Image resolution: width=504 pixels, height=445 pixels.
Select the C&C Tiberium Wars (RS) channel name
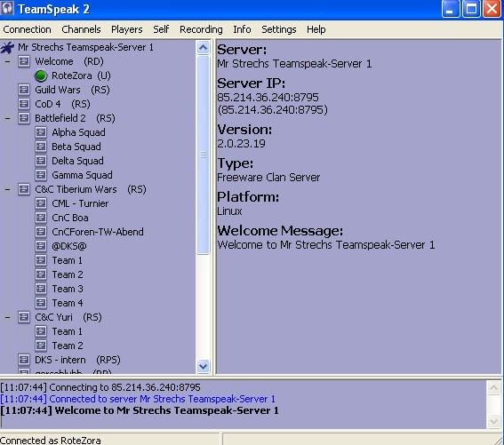[91, 189]
